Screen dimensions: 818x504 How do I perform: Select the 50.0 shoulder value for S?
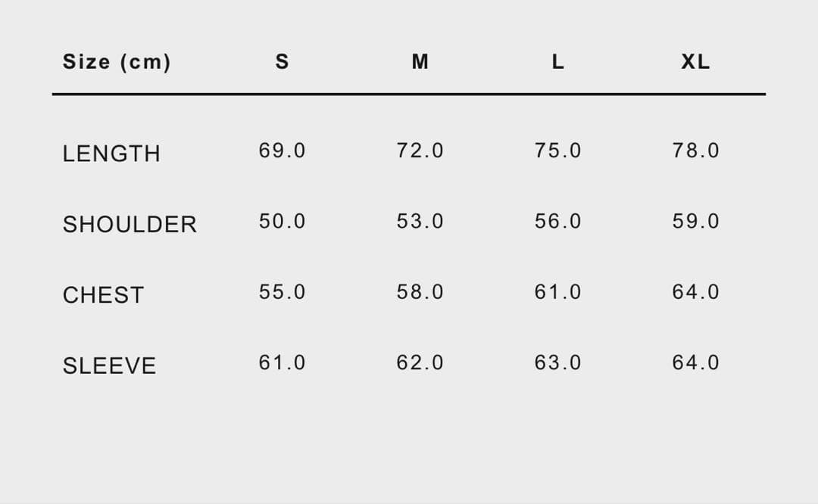282,222
